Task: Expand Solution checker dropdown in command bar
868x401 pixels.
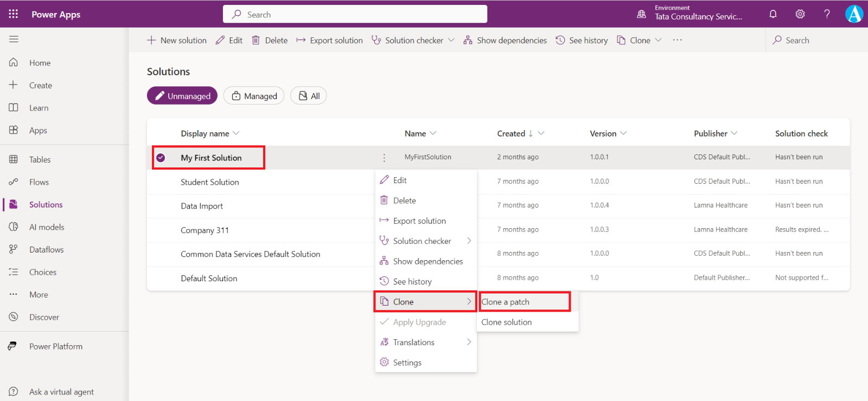Action: point(451,40)
